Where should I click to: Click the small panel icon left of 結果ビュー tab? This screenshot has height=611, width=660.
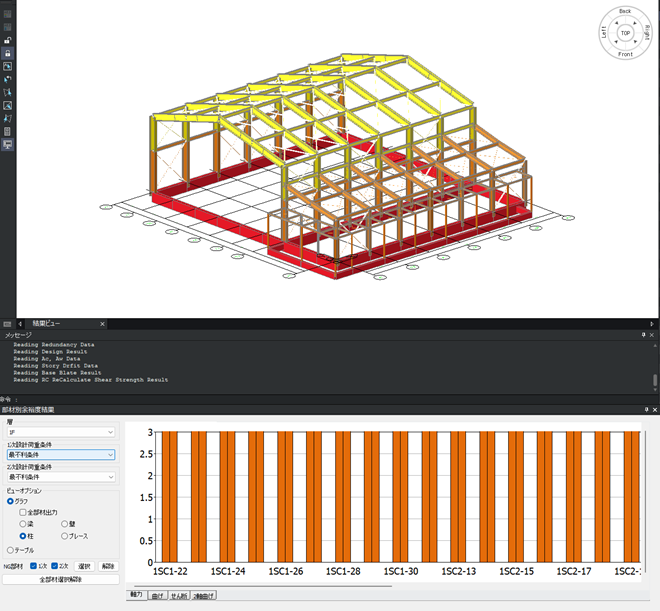point(7,324)
